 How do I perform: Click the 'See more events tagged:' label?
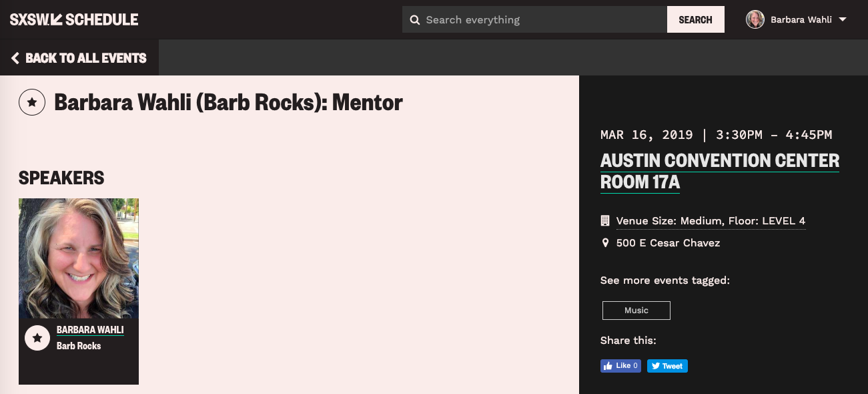tap(665, 280)
